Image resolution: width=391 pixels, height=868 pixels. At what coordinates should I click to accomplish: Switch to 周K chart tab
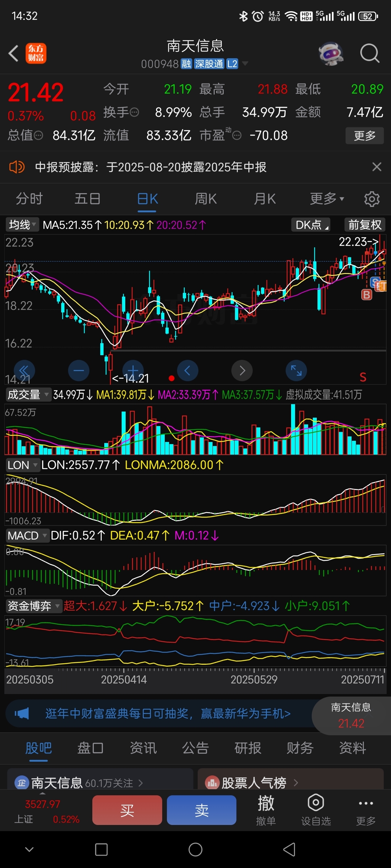click(206, 199)
